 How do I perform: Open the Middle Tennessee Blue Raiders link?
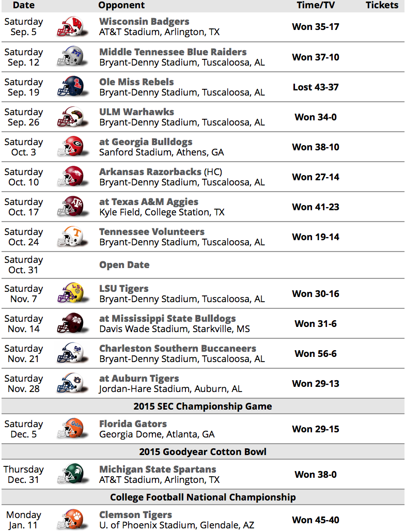pos(173,52)
